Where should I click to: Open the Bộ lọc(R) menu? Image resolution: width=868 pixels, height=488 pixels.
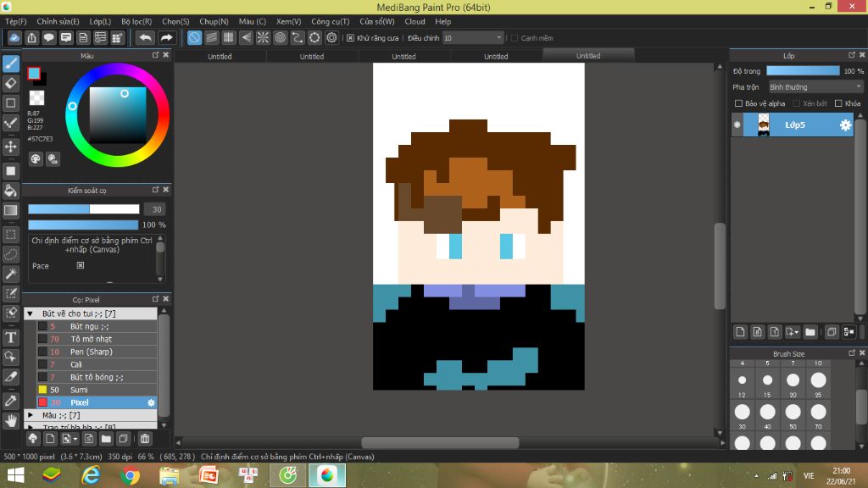pos(136,21)
